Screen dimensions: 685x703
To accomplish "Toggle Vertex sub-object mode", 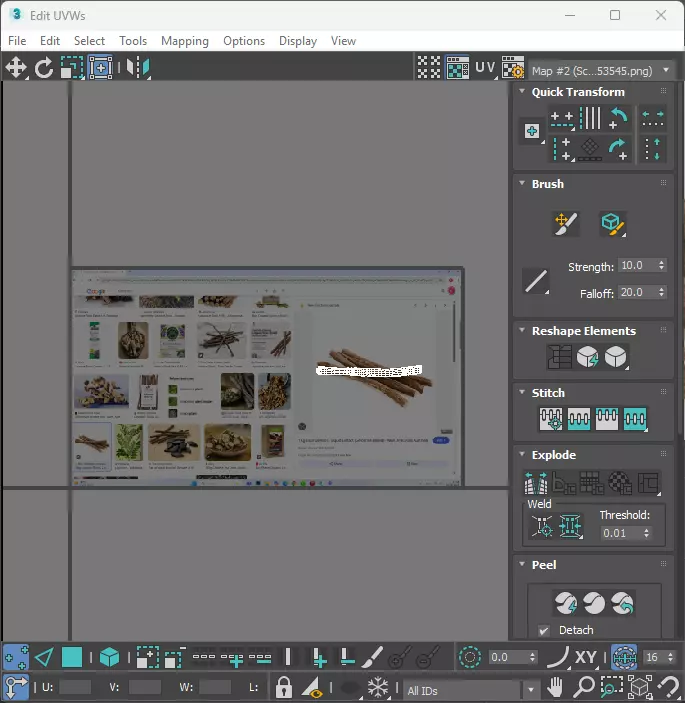I will 16,657.
